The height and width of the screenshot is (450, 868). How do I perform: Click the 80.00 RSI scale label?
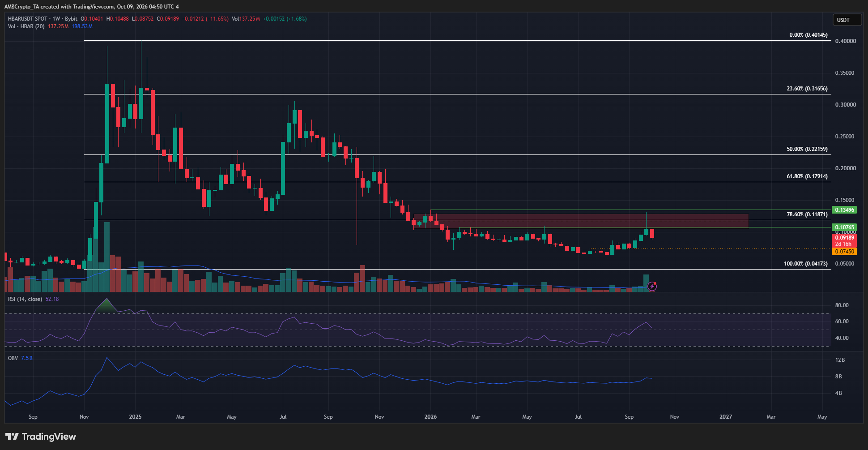pyautogui.click(x=842, y=305)
